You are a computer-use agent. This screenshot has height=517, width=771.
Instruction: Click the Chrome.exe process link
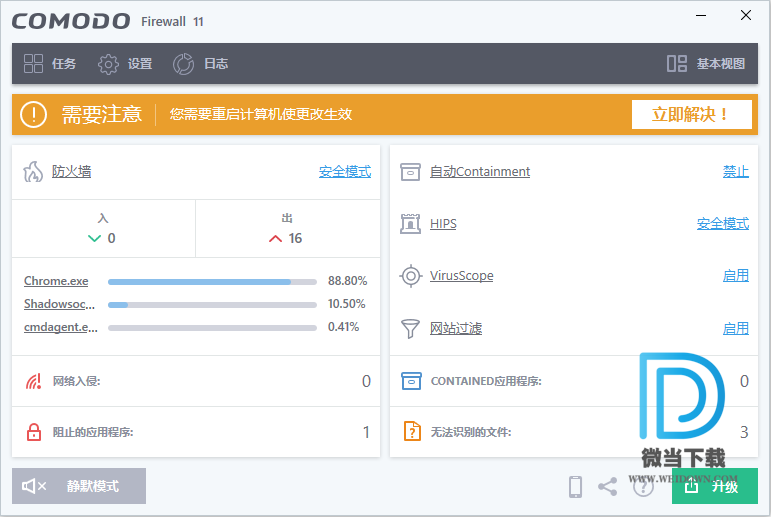(56, 281)
